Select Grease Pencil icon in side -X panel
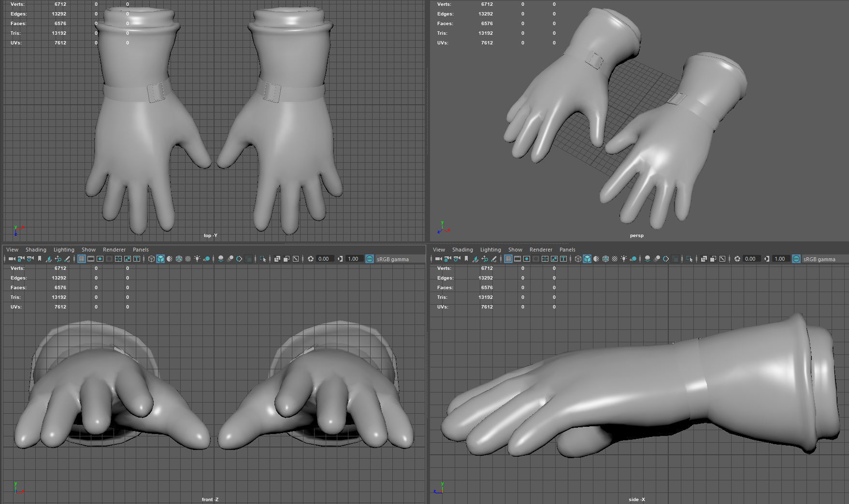 click(x=494, y=259)
